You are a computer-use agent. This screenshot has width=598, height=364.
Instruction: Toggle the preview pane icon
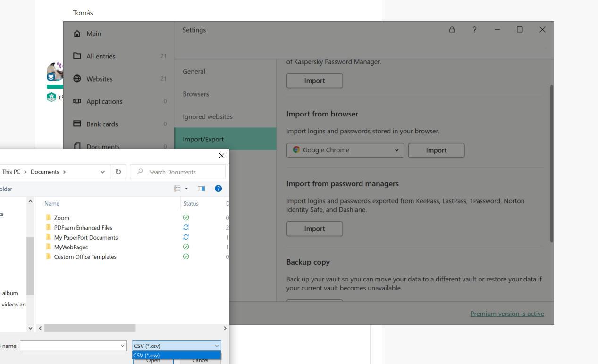click(201, 189)
